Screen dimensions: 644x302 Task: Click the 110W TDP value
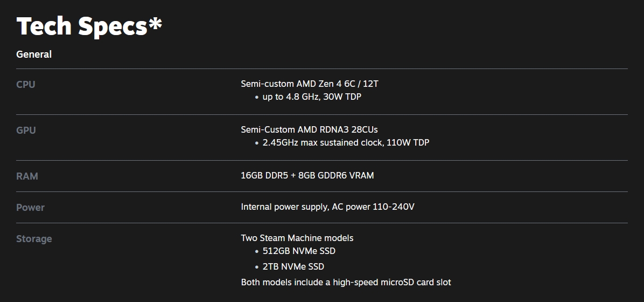408,143
